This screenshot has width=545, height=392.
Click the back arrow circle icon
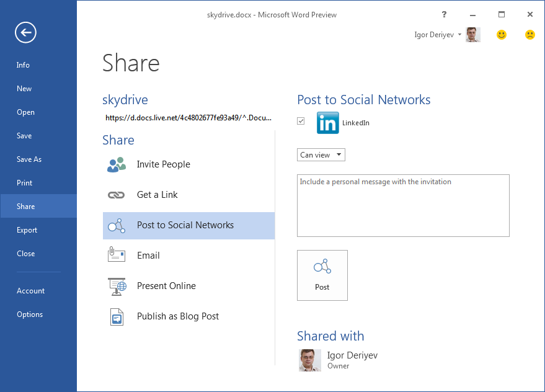pyautogui.click(x=26, y=33)
